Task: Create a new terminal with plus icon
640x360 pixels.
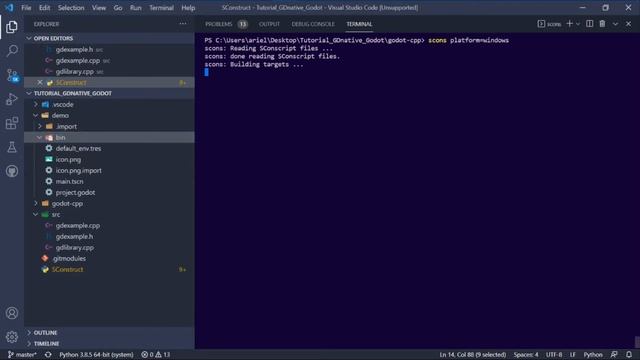Action: 569,24
